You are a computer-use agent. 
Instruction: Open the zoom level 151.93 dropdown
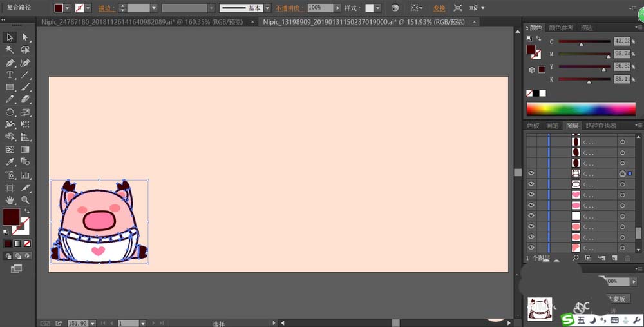tap(92, 323)
